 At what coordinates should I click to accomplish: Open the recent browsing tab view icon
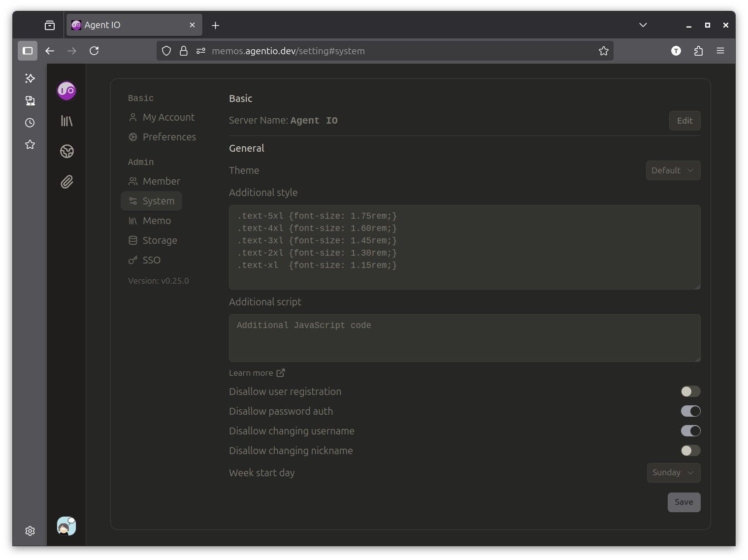pyautogui.click(x=50, y=25)
